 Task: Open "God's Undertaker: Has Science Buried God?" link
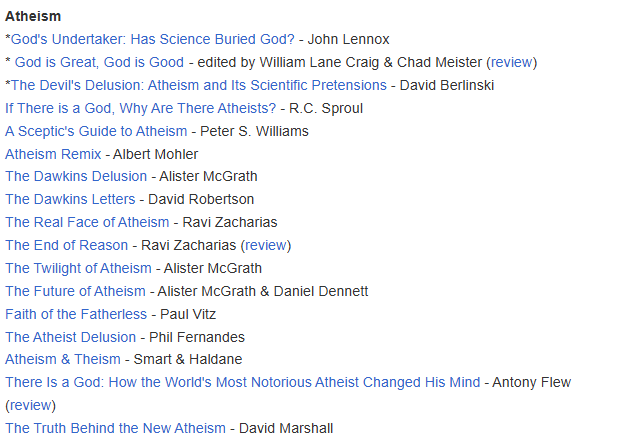tap(152, 40)
